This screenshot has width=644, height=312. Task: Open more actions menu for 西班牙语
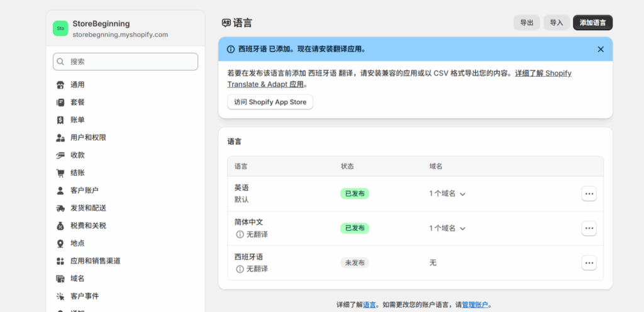(589, 263)
